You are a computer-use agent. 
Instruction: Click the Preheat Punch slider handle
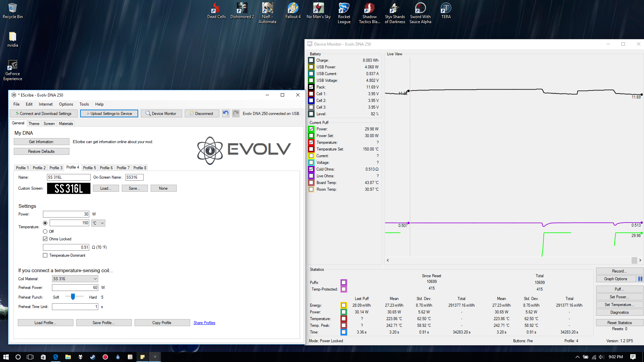[x=73, y=297]
